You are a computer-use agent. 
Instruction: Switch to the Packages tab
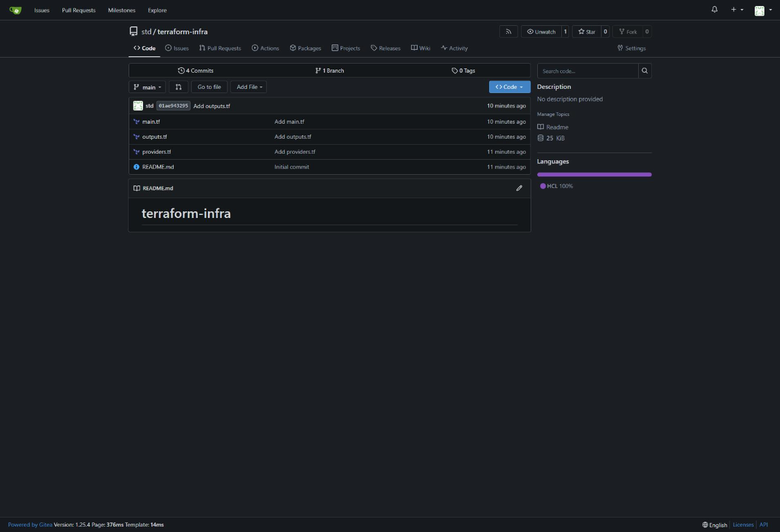[x=305, y=48]
